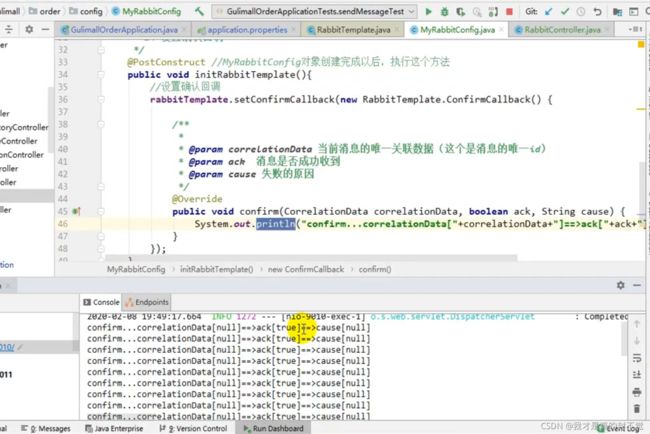Open the run configuration dropdown
650x434 pixels.
tap(314, 12)
